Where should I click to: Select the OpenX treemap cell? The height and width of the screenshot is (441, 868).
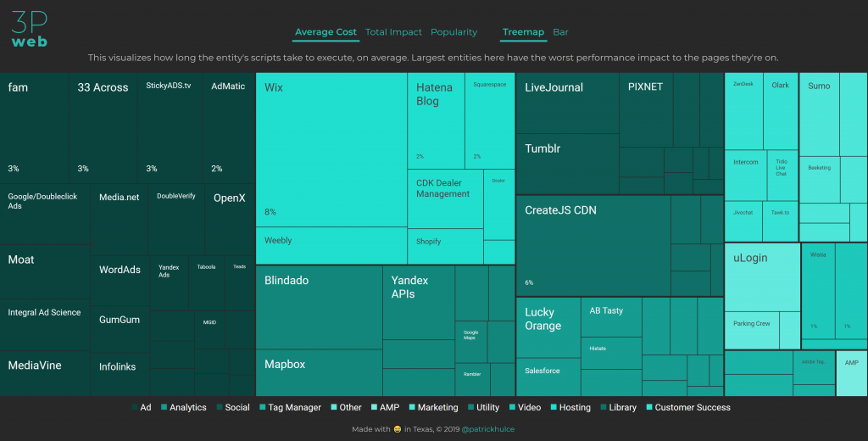pos(230,220)
